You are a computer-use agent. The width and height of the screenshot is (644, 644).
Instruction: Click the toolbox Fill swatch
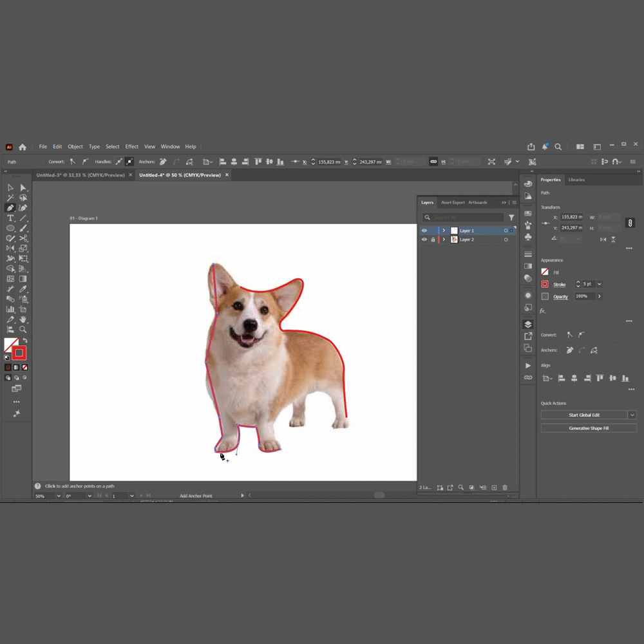(x=11, y=345)
